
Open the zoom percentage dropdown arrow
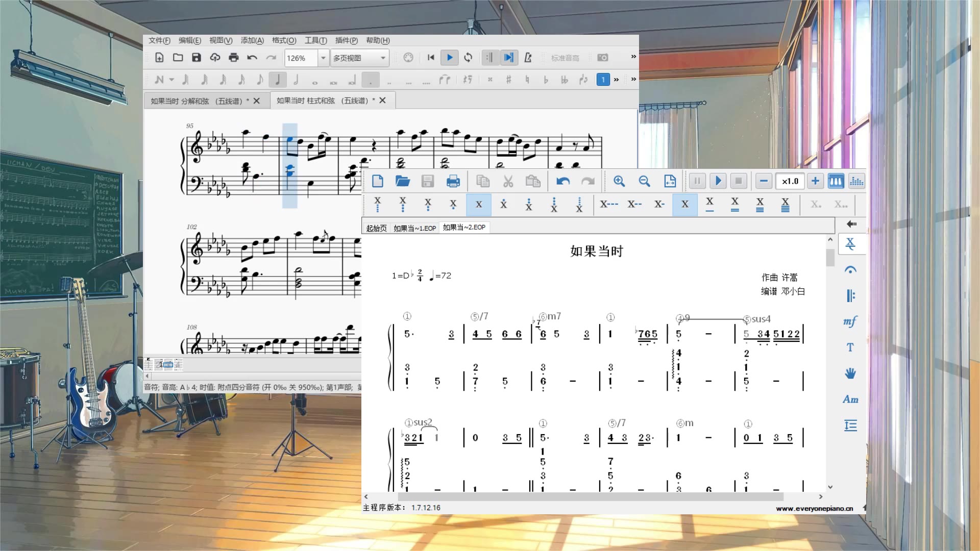(x=323, y=58)
